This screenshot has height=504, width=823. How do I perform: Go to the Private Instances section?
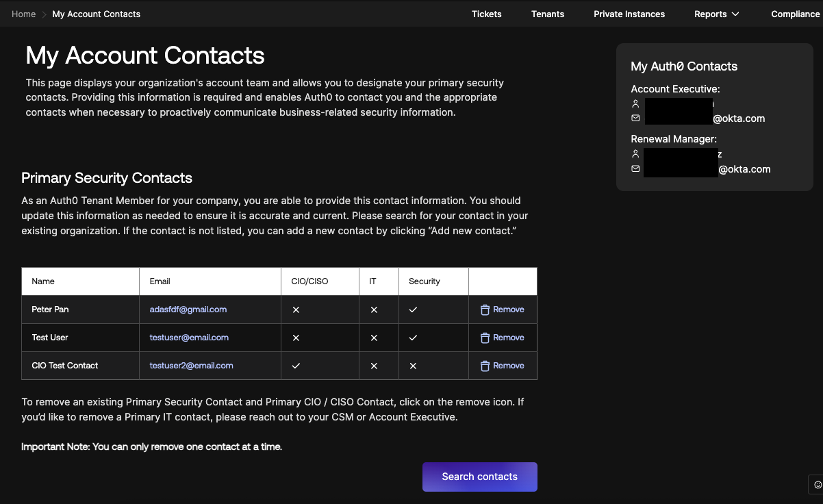(629, 14)
